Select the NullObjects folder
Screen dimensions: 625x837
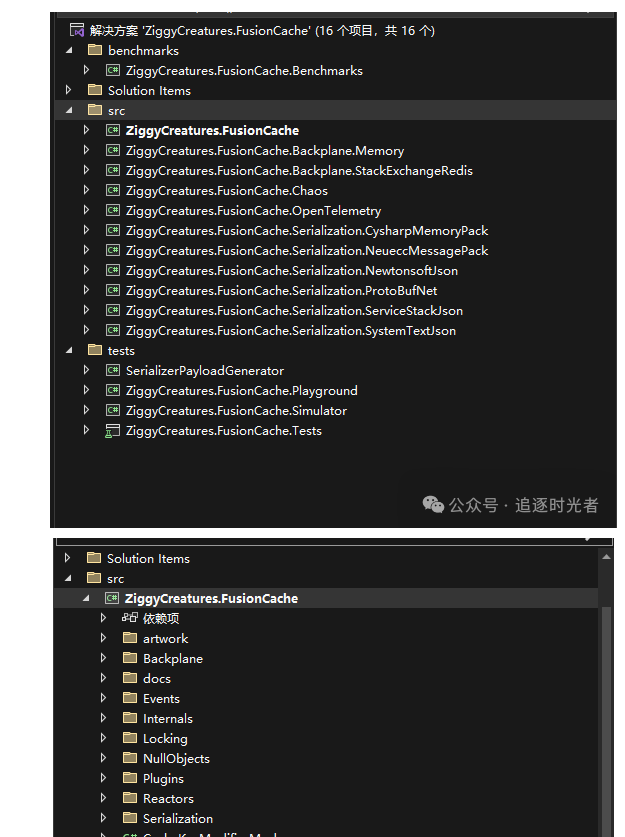click(176, 758)
